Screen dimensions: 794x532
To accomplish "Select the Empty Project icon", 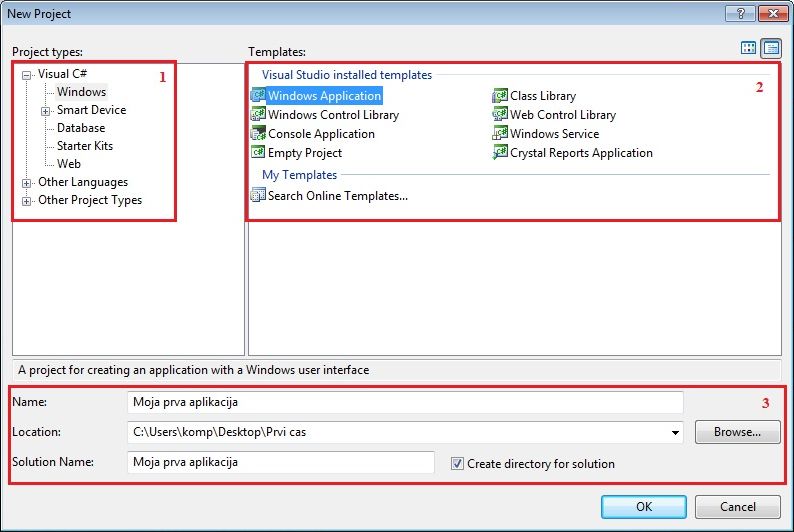I will pos(258,152).
